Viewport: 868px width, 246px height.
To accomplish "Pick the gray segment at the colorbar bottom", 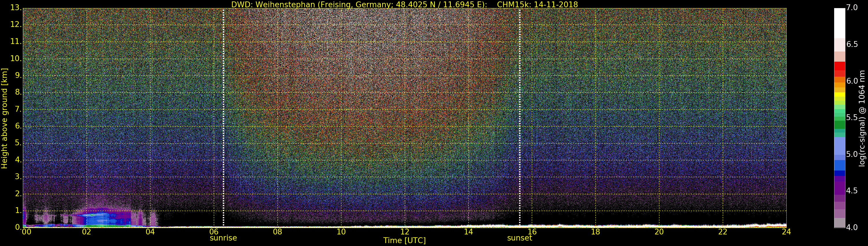I will tap(839, 223).
